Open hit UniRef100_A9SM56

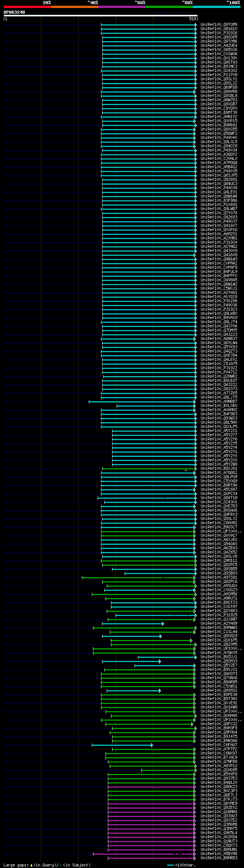pos(219,594)
